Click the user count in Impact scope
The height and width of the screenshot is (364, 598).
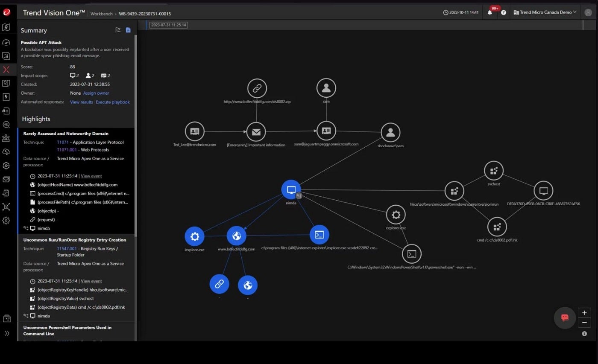click(90, 76)
